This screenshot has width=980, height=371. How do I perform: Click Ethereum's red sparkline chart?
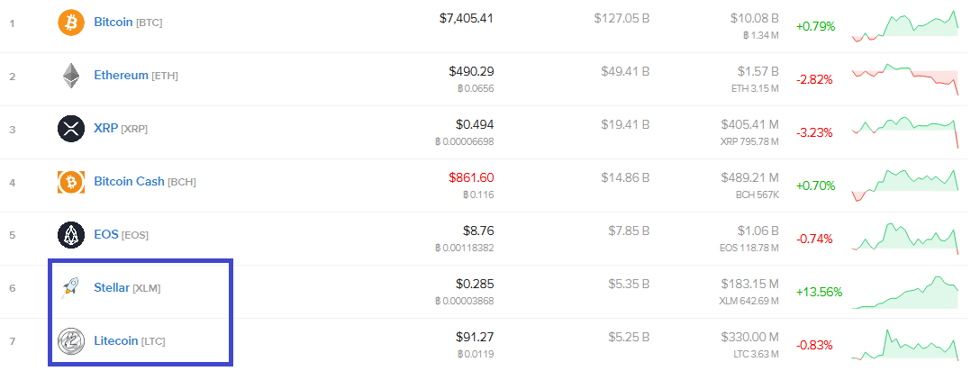pos(905,78)
